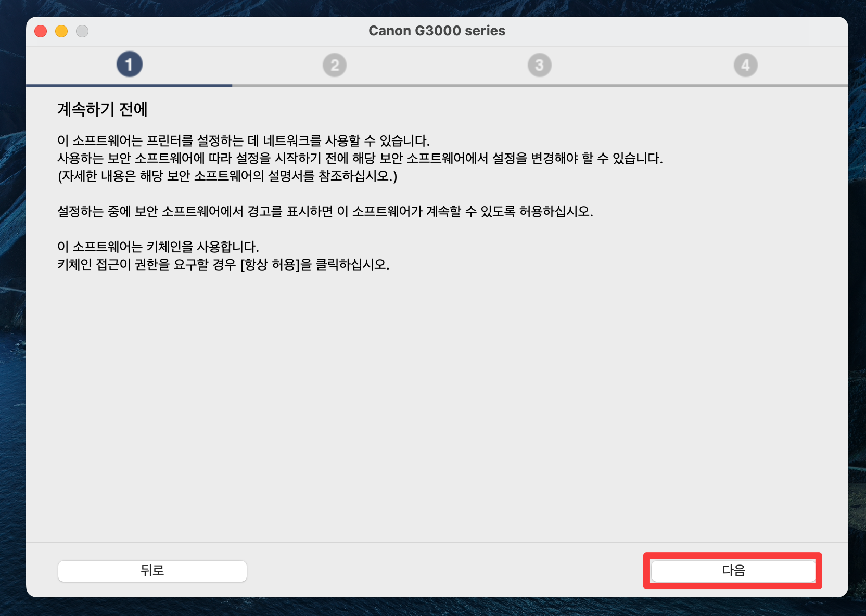Click the 다음 (Next) button
This screenshot has width=866, height=616.
click(733, 571)
